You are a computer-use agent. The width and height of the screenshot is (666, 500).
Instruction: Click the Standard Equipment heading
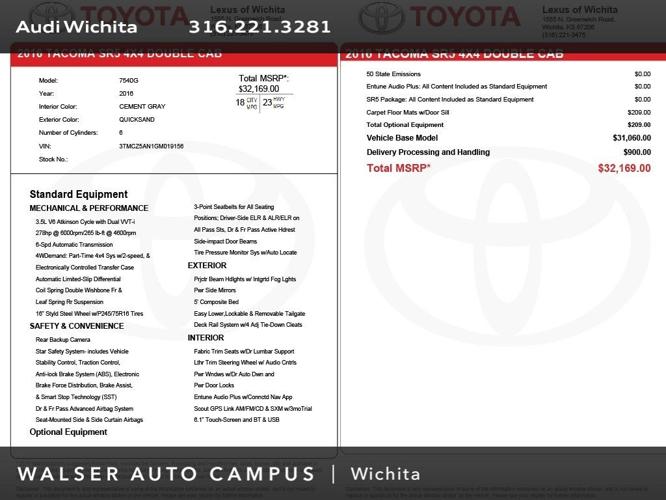click(x=78, y=194)
